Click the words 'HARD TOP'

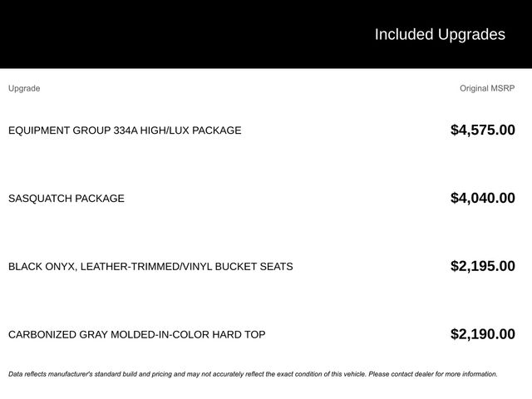click(239, 334)
